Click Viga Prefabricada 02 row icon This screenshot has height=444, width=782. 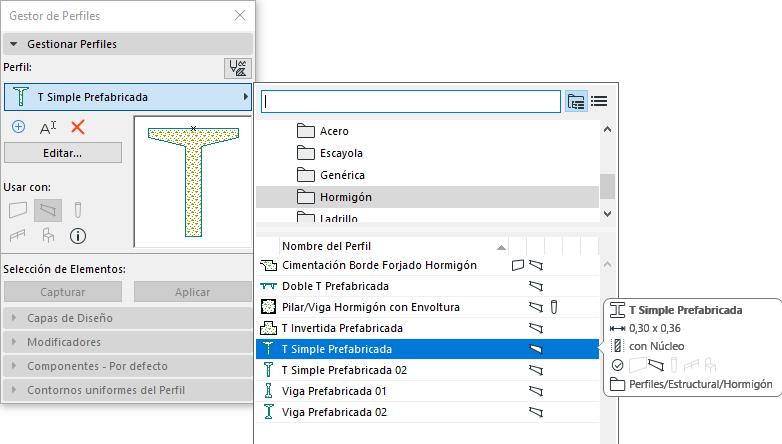click(x=268, y=412)
